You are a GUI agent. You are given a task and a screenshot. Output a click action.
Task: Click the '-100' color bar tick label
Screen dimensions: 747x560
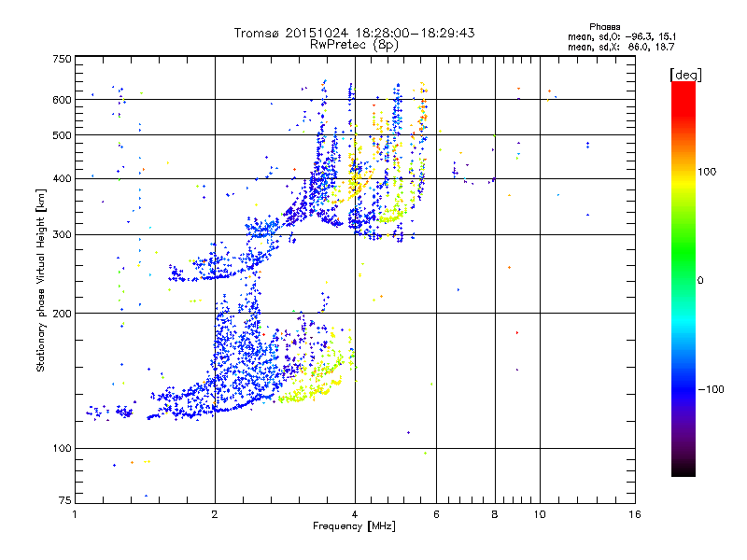click(711, 389)
